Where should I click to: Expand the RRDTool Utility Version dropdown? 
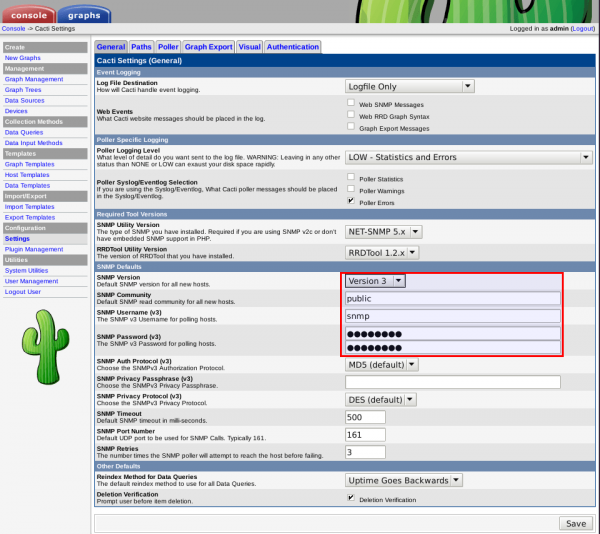point(382,251)
